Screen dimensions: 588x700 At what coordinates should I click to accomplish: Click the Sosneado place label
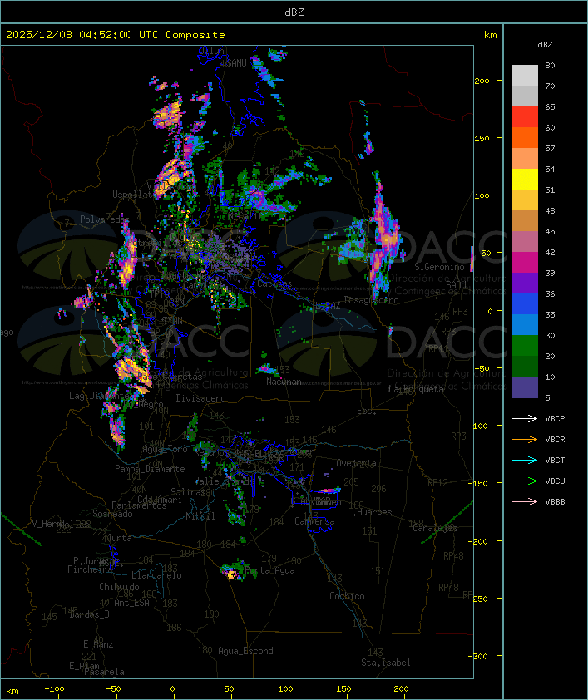tap(112, 514)
